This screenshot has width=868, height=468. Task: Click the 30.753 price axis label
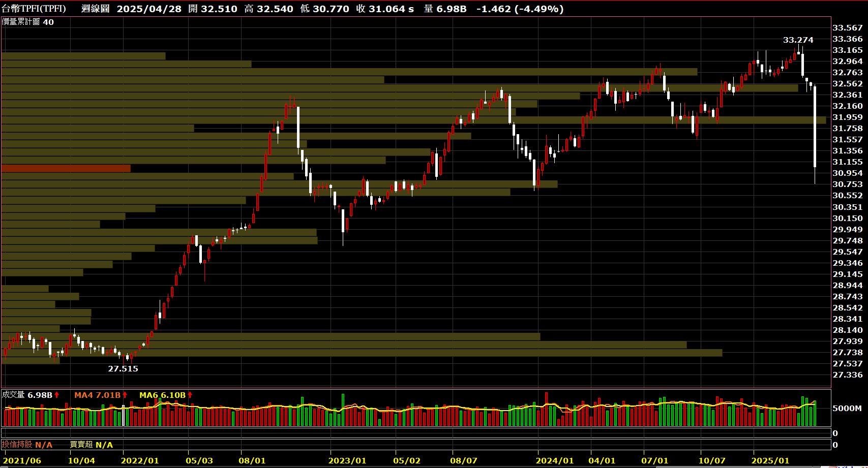pos(848,184)
